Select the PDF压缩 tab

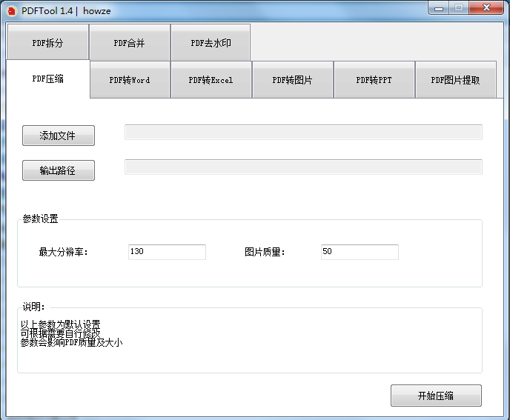47,79
